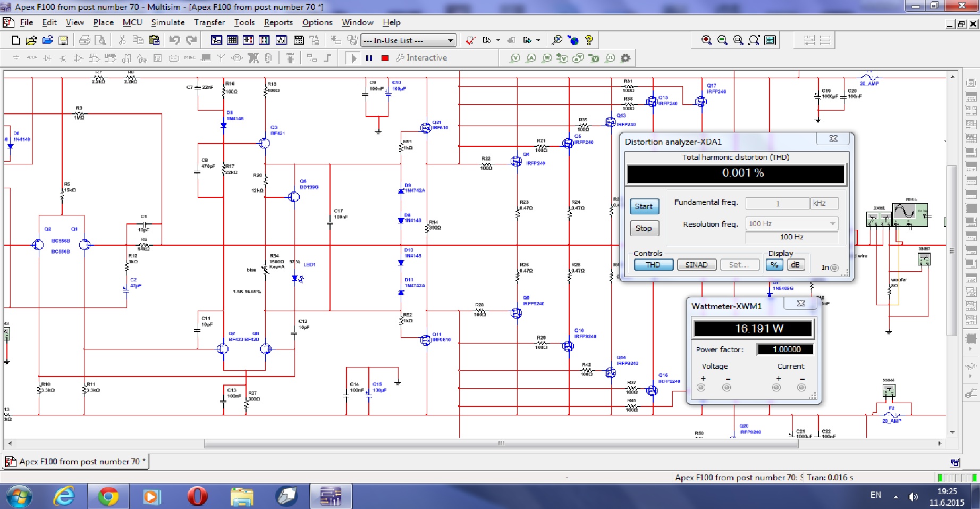Place a source component icon
This screenshot has width=980, height=509.
16,58
